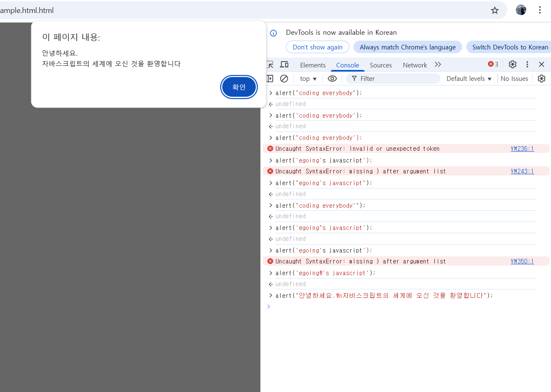551x392 pixels.
Task: Click the DevTools info notification icon
Action: pos(273,33)
